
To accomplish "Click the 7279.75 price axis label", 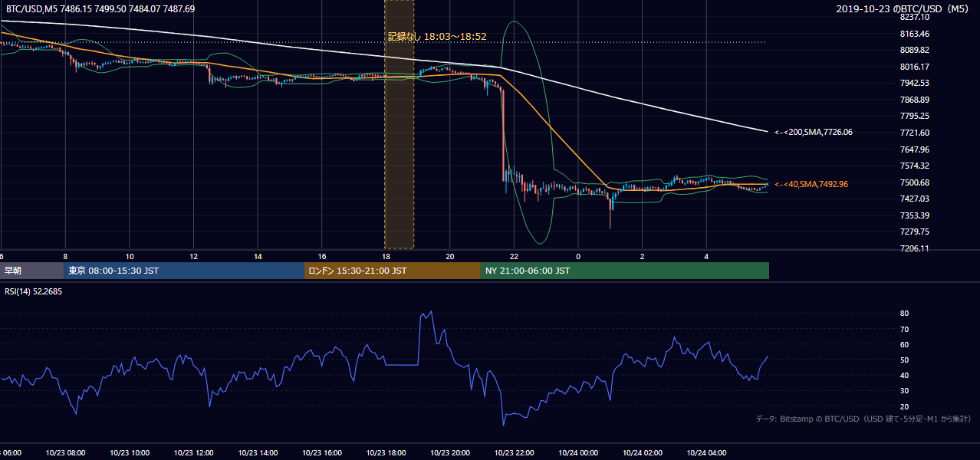I will click(x=914, y=232).
